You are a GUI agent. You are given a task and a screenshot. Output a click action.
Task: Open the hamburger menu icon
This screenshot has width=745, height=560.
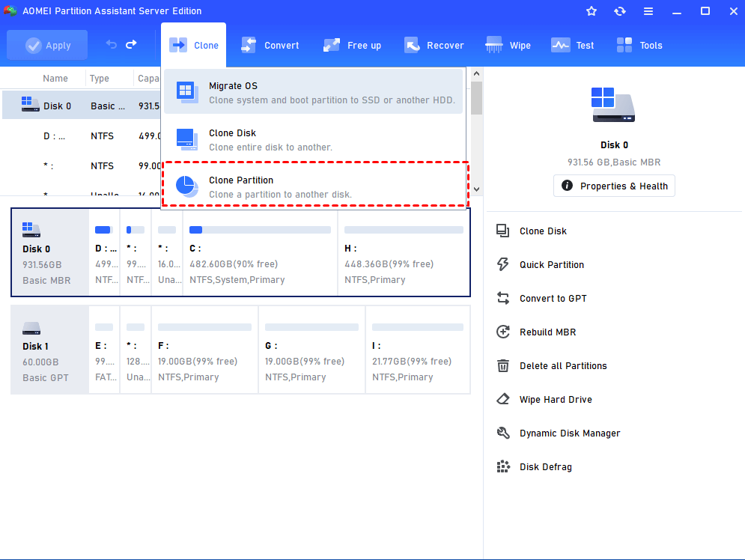tap(648, 11)
